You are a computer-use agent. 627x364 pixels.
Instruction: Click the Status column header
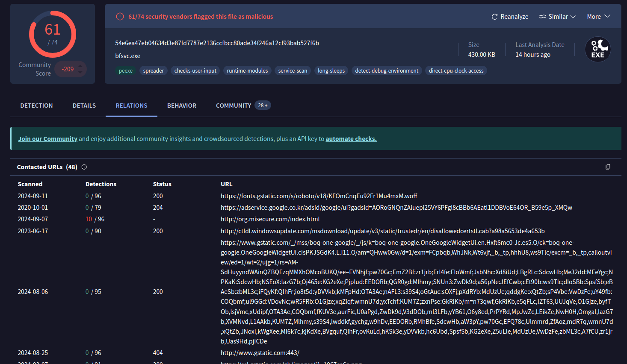coord(162,184)
